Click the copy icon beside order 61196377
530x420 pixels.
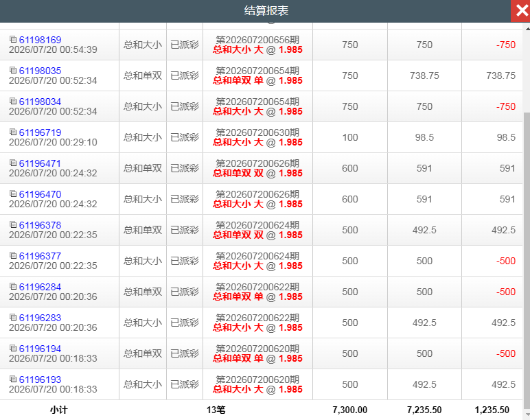click(x=13, y=255)
